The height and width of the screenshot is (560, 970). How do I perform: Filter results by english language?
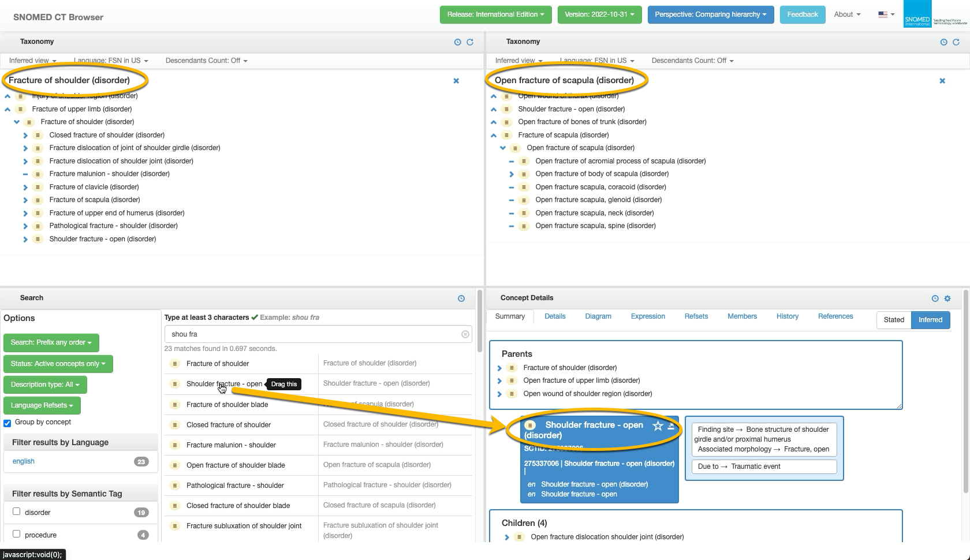click(x=24, y=461)
